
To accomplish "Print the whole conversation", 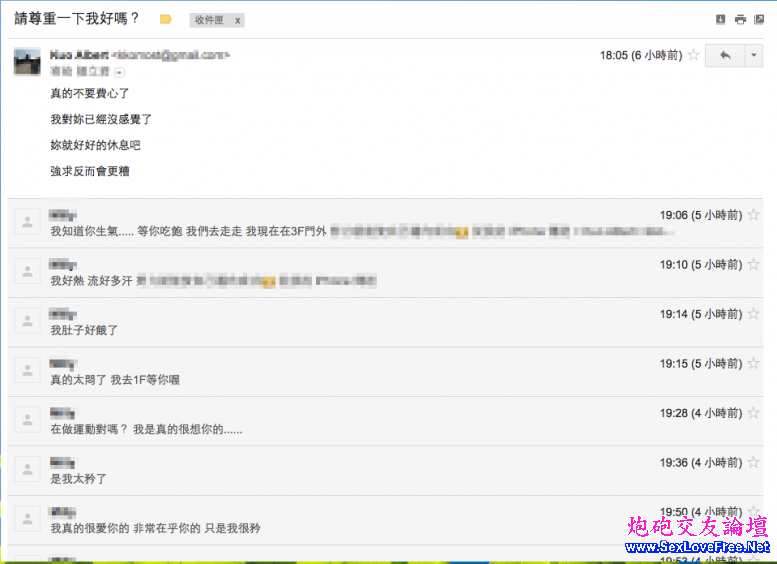I will (740, 19).
